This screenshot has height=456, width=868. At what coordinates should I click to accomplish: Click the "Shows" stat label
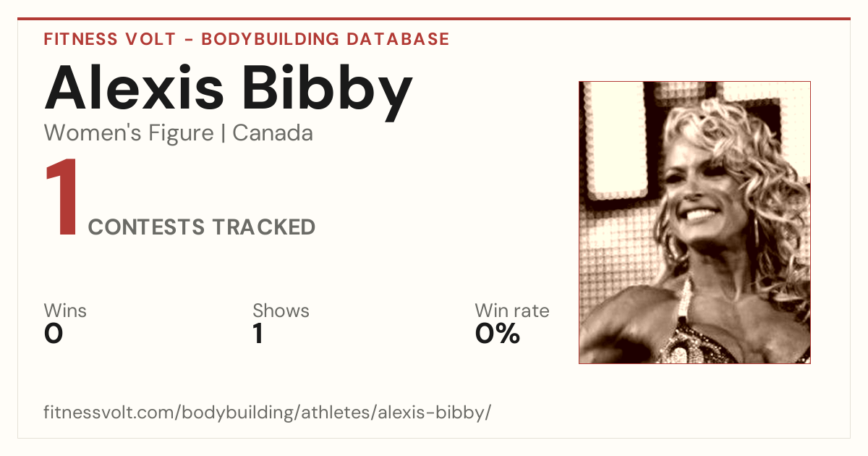(281, 311)
